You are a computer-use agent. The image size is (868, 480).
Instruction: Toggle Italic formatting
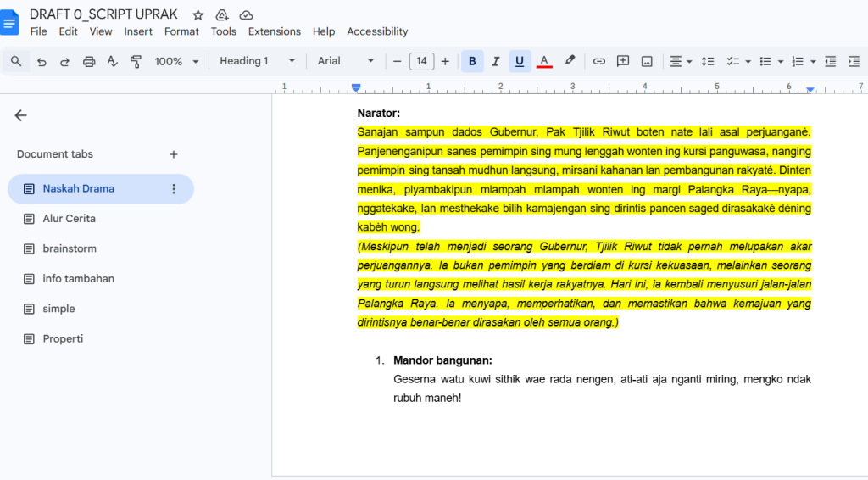(x=496, y=61)
